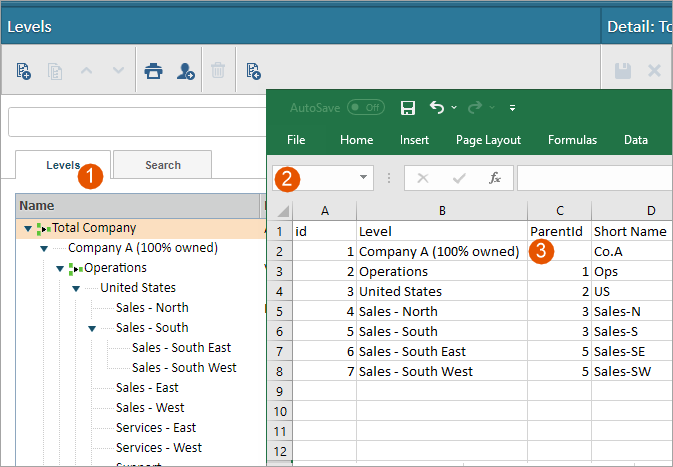
Task: Collapse the Company A (100% owned) node
Action: click(x=44, y=249)
